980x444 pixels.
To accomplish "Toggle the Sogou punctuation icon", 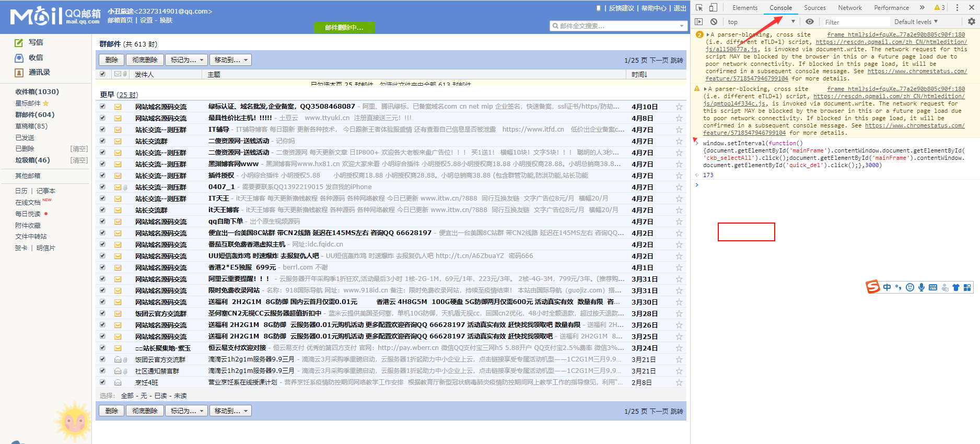I will pos(899,287).
